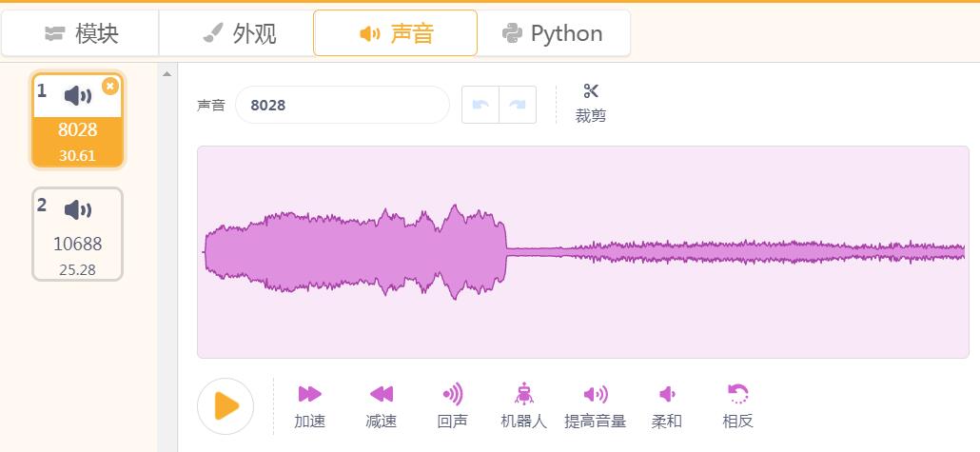
Task: Undo the last sound edit
Action: coord(480,105)
